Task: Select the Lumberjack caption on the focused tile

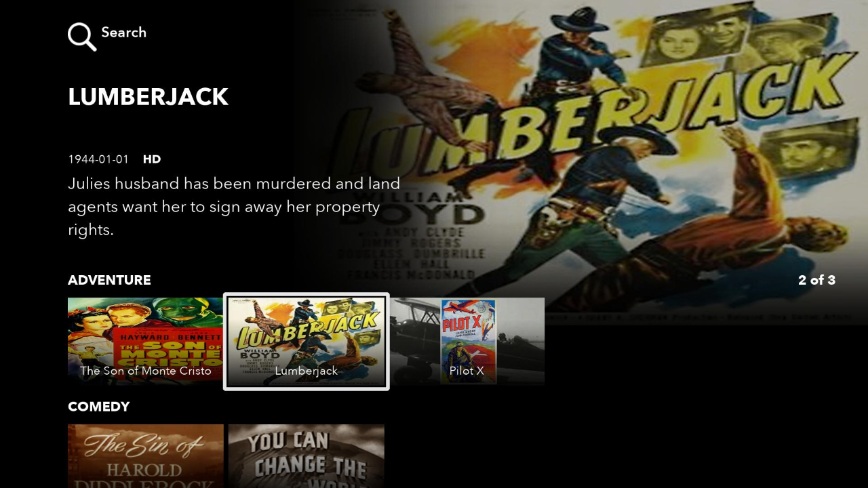Action: pyautogui.click(x=307, y=371)
